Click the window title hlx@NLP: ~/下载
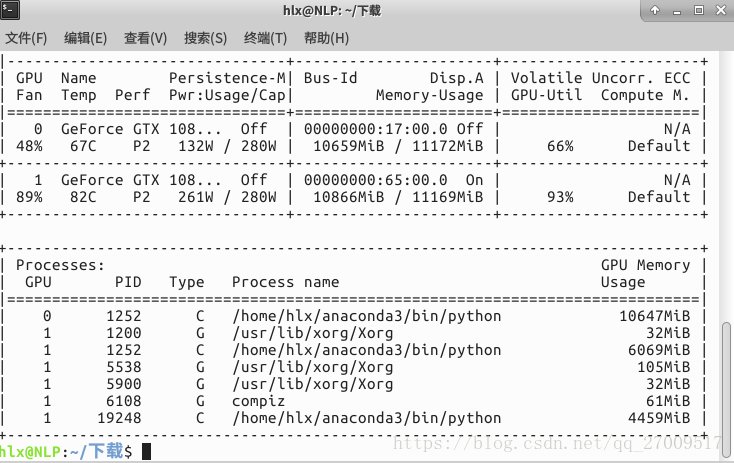734x463 pixels. pos(332,10)
